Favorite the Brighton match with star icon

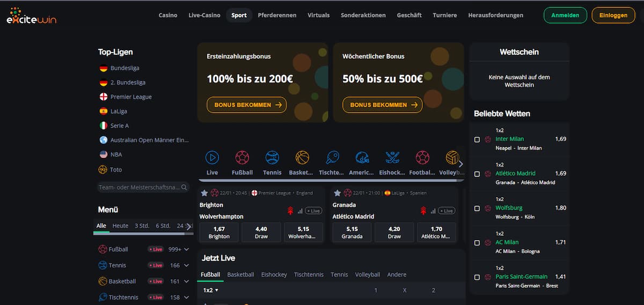tap(204, 193)
